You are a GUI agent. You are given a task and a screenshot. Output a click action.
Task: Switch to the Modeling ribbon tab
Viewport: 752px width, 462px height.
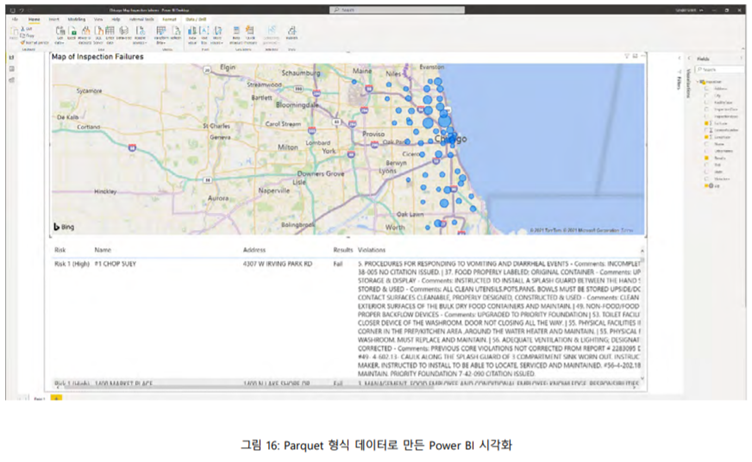pos(77,19)
